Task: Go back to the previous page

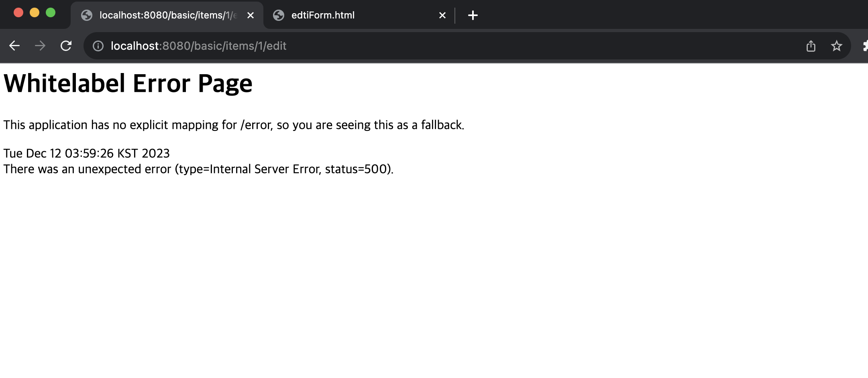Action: coord(14,46)
